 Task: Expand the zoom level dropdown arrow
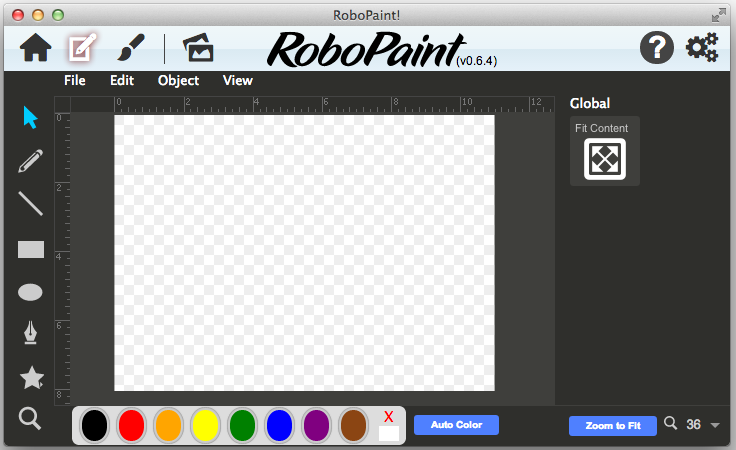(715, 426)
